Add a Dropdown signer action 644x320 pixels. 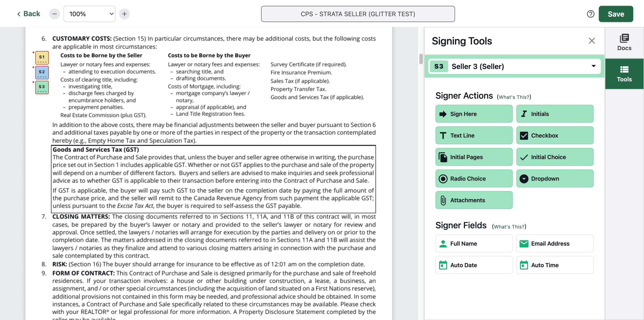(x=555, y=178)
